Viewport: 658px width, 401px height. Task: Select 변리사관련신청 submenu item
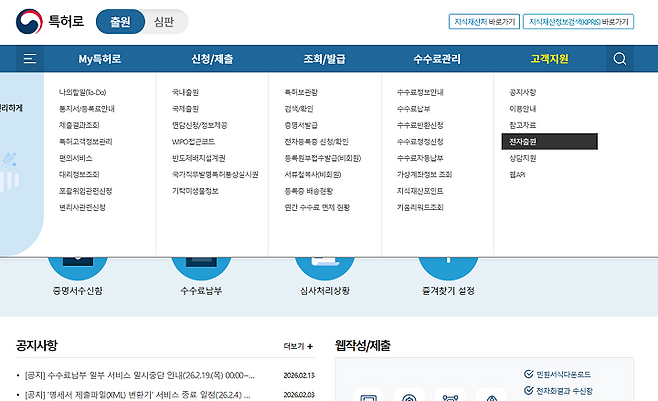(82, 207)
